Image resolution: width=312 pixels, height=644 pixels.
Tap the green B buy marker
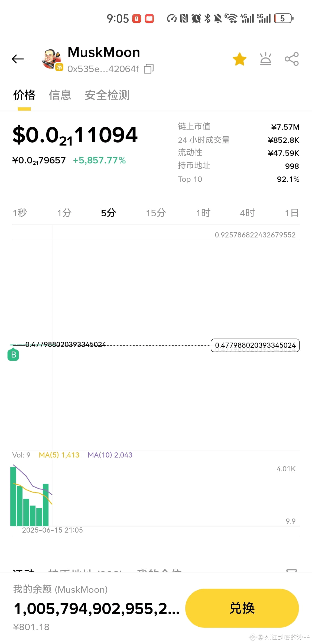pos(13,355)
